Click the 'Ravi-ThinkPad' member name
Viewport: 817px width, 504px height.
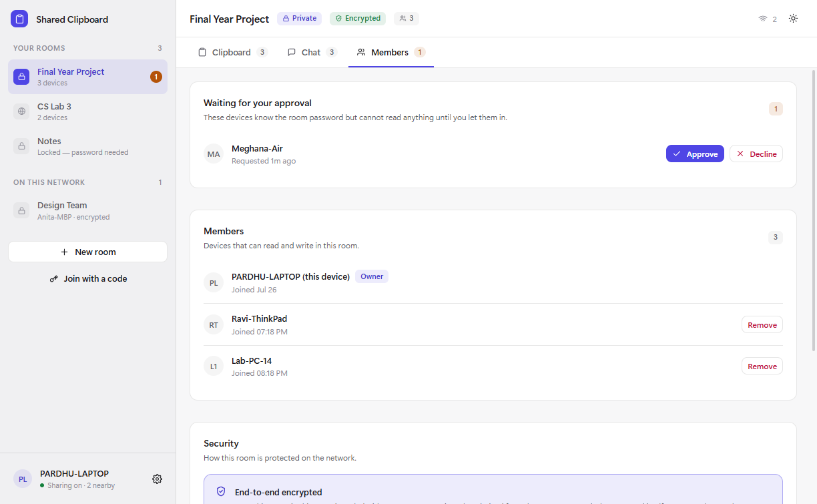(x=259, y=318)
